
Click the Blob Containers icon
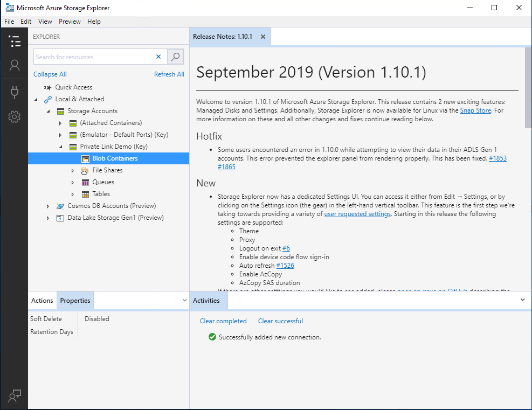[x=85, y=159]
